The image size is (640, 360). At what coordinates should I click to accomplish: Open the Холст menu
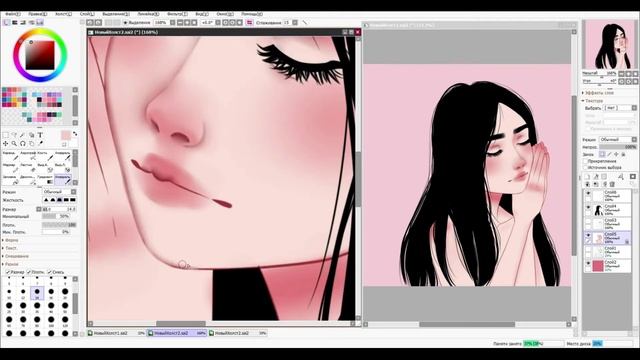[63, 14]
